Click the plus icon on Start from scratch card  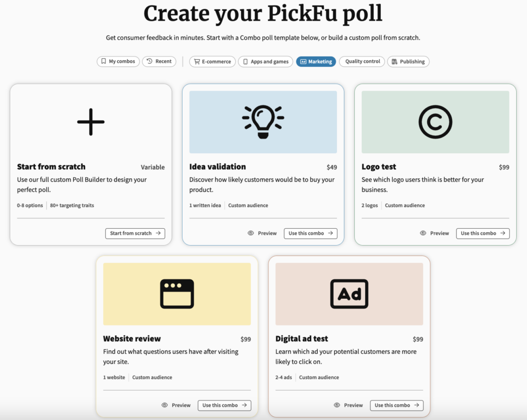click(90, 121)
